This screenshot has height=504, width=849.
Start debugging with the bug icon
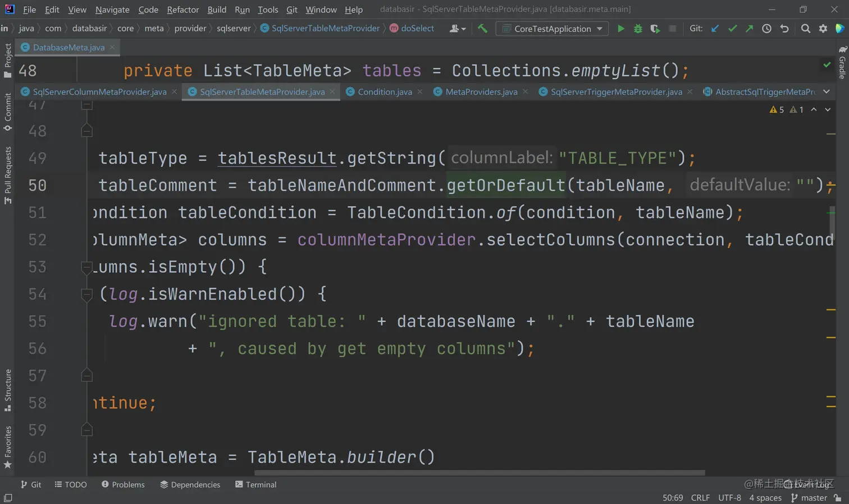638,29
